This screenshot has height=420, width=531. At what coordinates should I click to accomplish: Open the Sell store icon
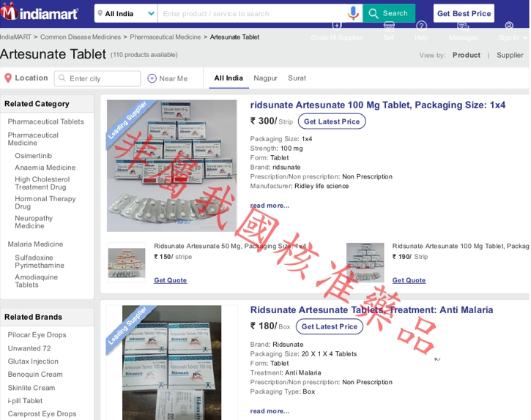click(389, 26)
